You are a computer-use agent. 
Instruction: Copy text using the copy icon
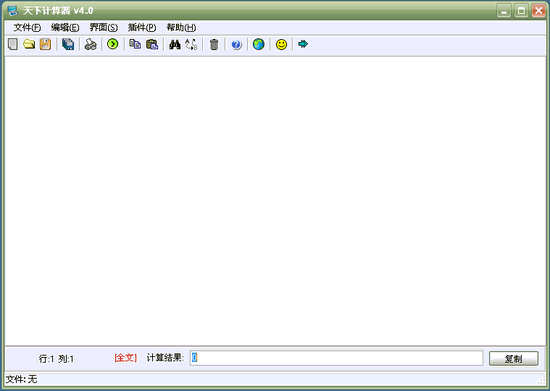[x=135, y=44]
